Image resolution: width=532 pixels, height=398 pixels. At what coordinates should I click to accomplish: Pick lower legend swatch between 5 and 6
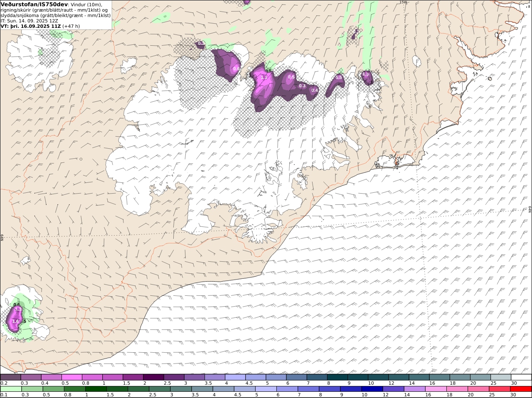tap(266, 389)
